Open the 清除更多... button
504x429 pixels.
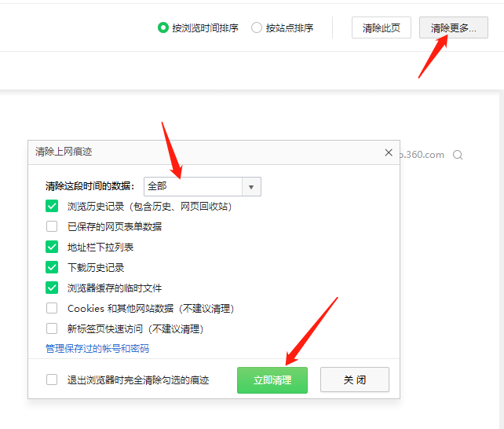point(453,27)
